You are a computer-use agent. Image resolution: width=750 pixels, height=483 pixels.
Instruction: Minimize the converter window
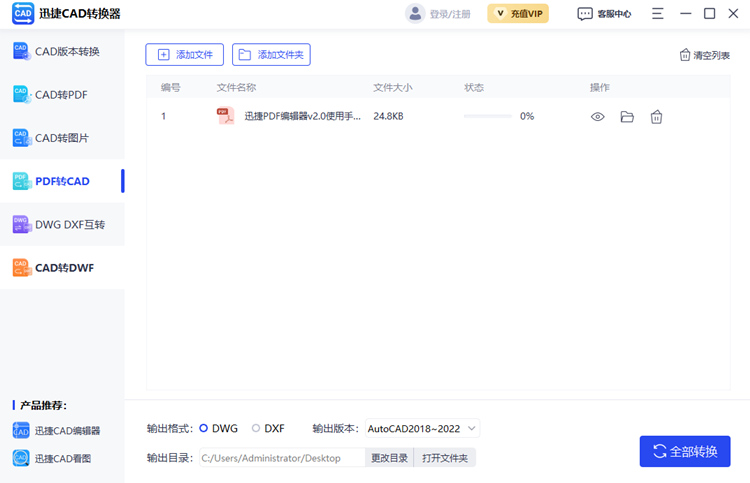(x=686, y=13)
